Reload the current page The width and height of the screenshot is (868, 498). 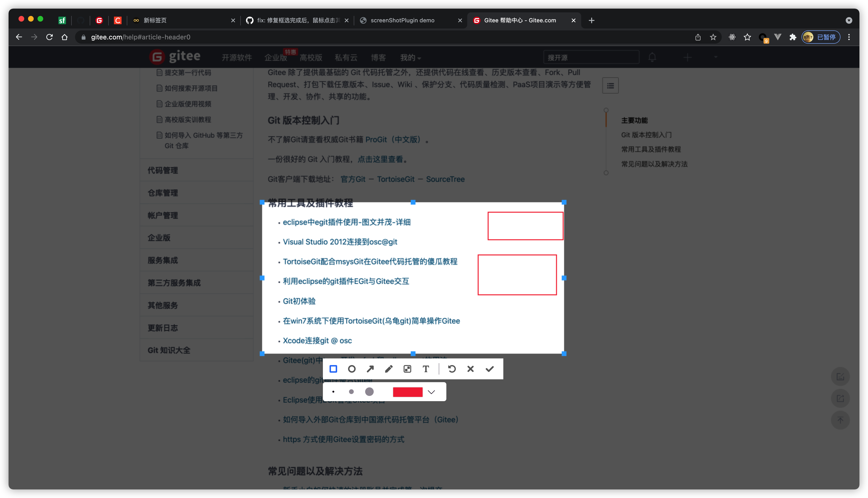click(49, 37)
